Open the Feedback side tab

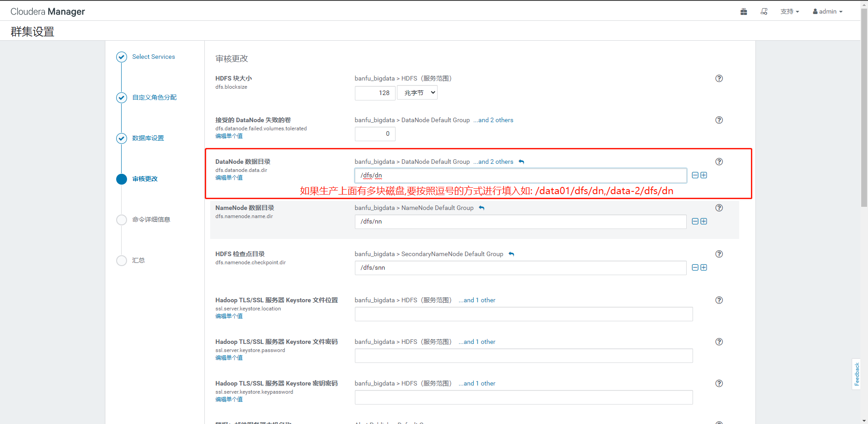pos(856,374)
